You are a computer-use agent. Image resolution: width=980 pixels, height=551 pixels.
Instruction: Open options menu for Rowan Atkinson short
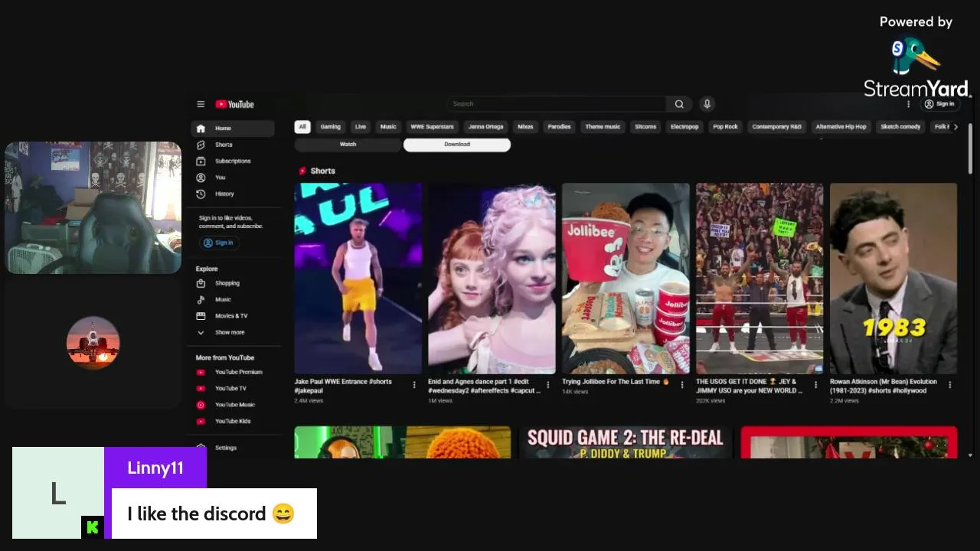click(x=949, y=385)
